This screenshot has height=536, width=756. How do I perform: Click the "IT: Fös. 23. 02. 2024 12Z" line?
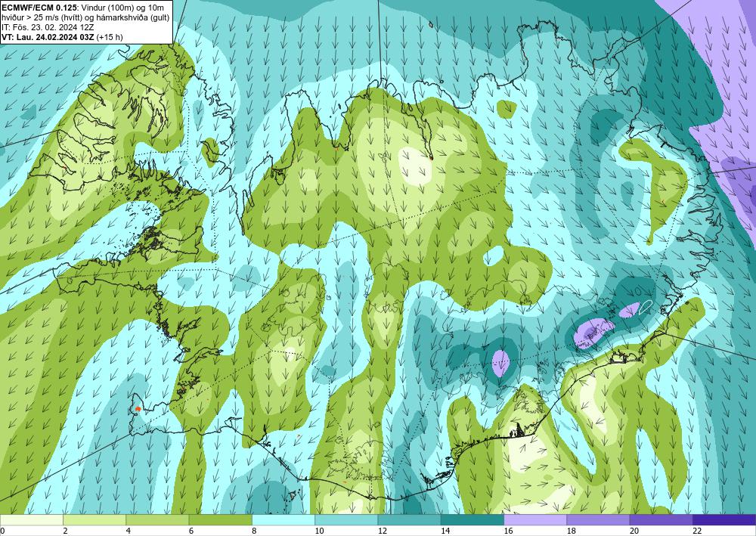coord(47,27)
